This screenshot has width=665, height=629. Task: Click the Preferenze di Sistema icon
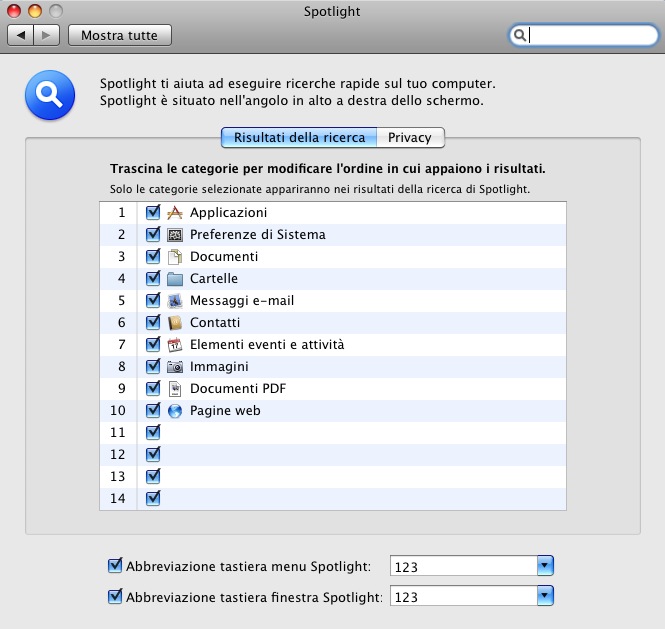[x=174, y=235]
